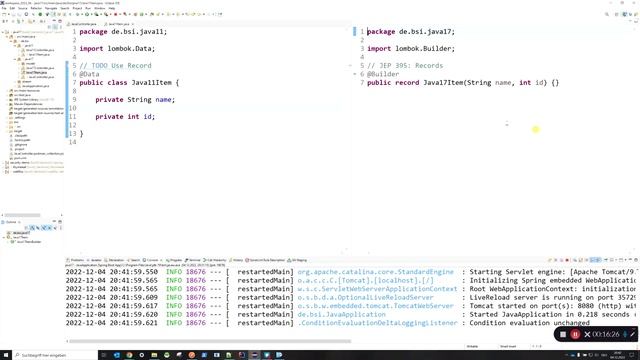Open the Git Staging tab
Screen dimensions: 640x360
(x=298, y=260)
